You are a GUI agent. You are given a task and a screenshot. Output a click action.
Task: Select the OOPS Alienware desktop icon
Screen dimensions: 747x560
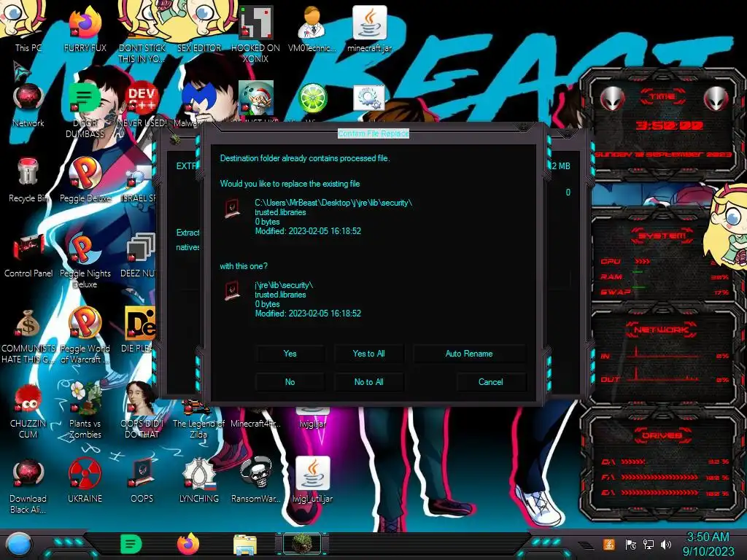pos(142,480)
